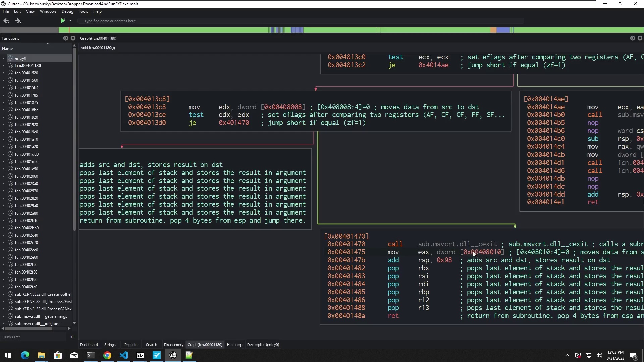The width and height of the screenshot is (644, 362).
Task: Select sub.KERNEL32.dll_Process32First in the list
Action: (x=43, y=302)
